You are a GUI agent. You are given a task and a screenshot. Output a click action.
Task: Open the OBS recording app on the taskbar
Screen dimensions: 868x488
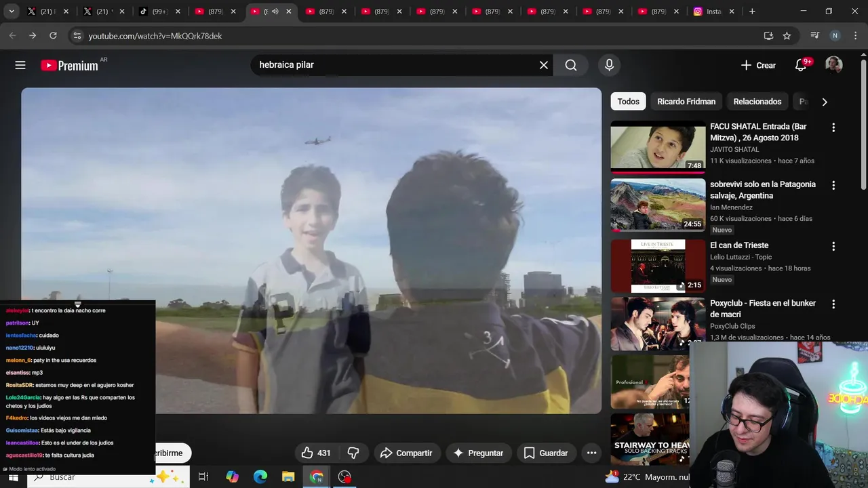pos(344,477)
